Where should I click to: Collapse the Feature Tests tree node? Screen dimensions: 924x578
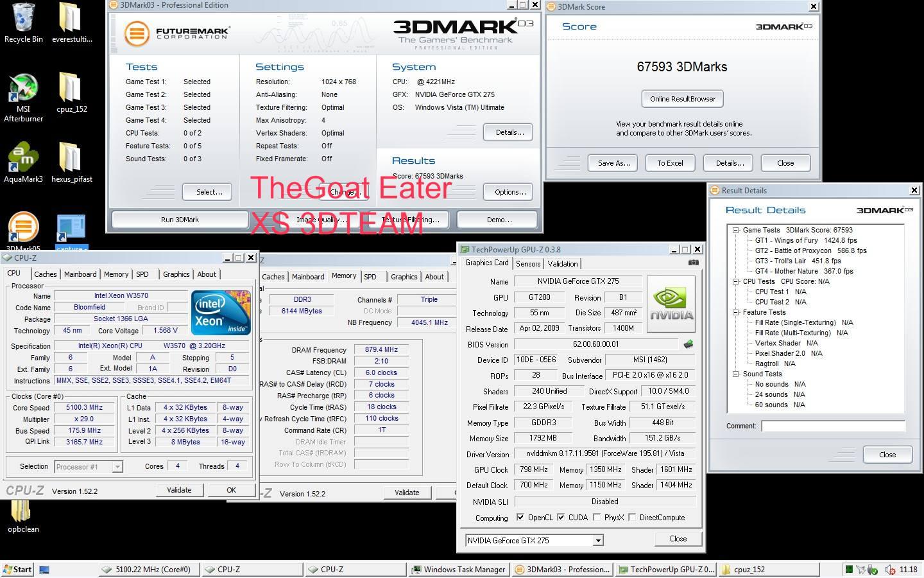coord(735,312)
